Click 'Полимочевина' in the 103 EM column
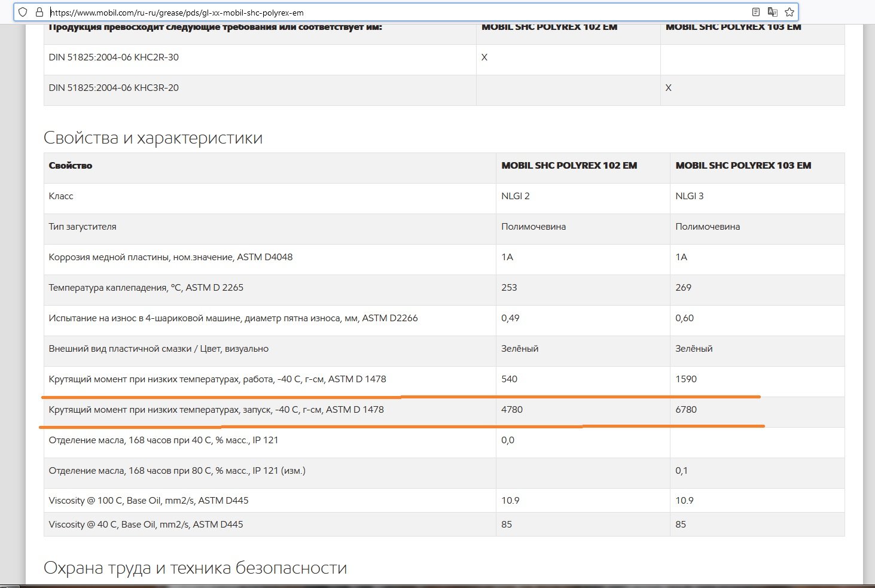875x588 pixels. pyautogui.click(x=708, y=227)
